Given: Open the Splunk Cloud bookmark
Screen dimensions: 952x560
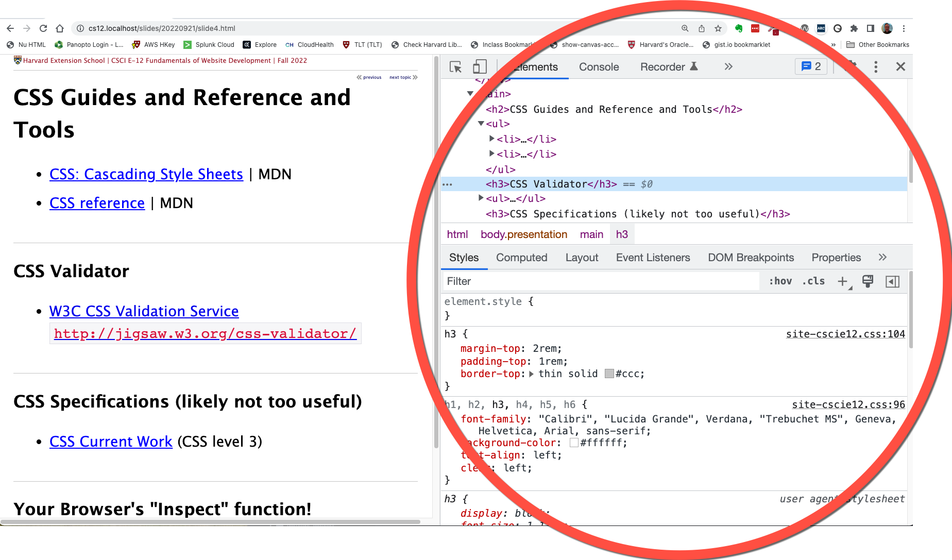Looking at the screenshot, I should 209,45.
